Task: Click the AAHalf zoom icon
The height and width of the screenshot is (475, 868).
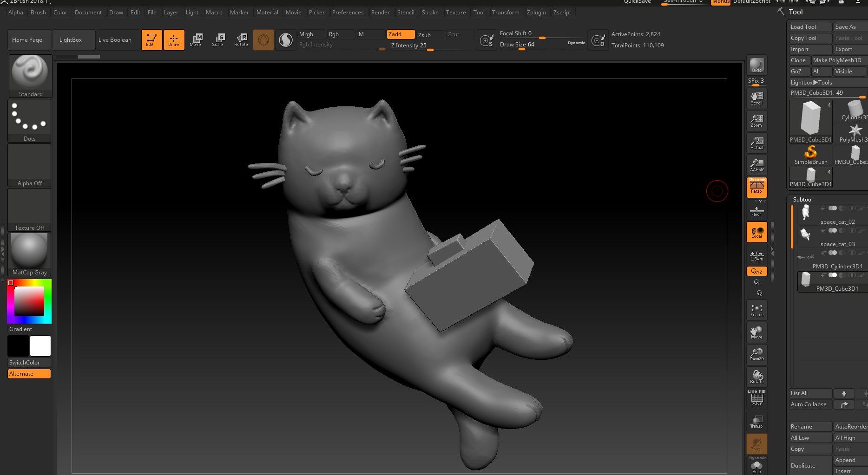Action: [x=756, y=165]
